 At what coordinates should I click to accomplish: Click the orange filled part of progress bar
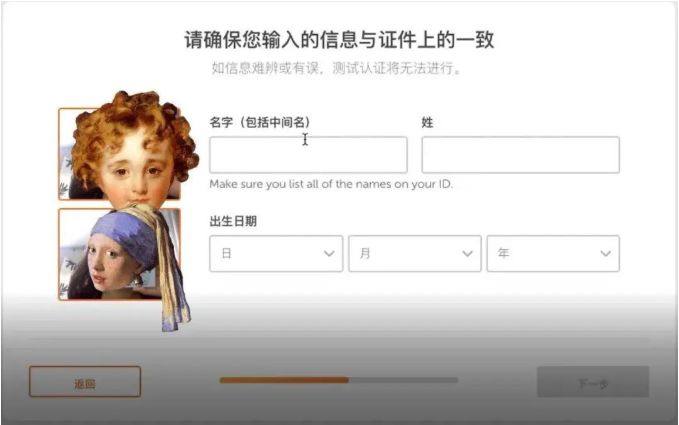coord(284,380)
